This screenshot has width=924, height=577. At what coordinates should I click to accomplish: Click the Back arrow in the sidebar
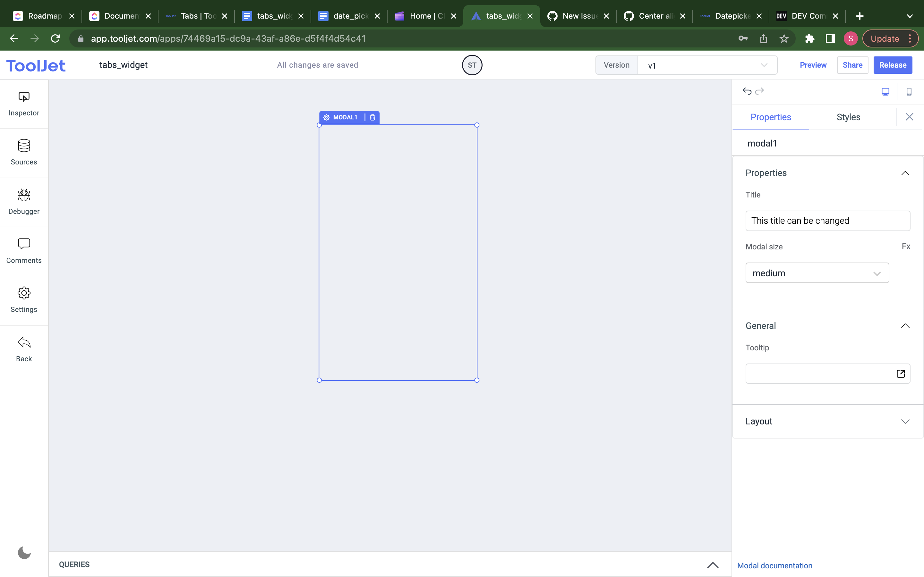[24, 349]
